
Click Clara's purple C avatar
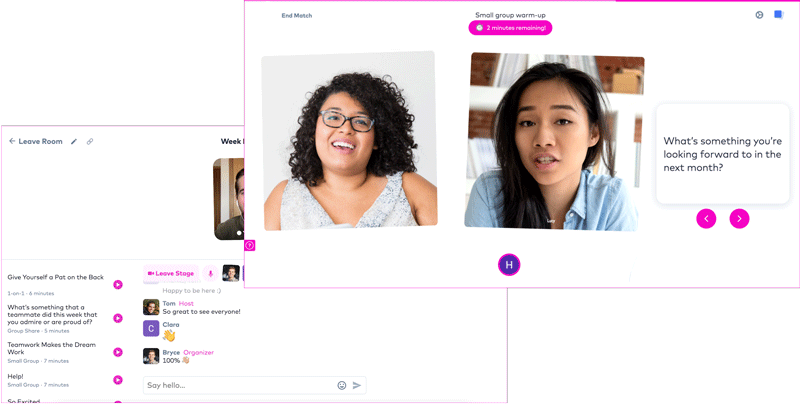151,329
